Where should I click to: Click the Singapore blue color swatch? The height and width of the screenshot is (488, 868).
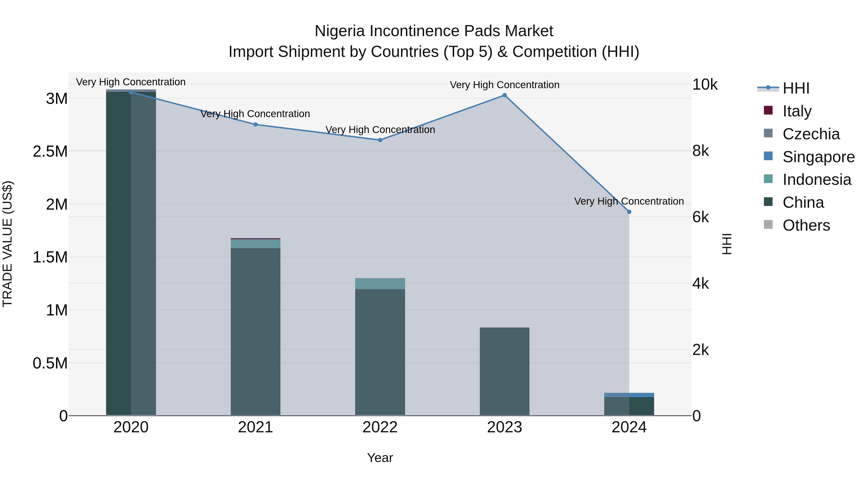tap(768, 156)
